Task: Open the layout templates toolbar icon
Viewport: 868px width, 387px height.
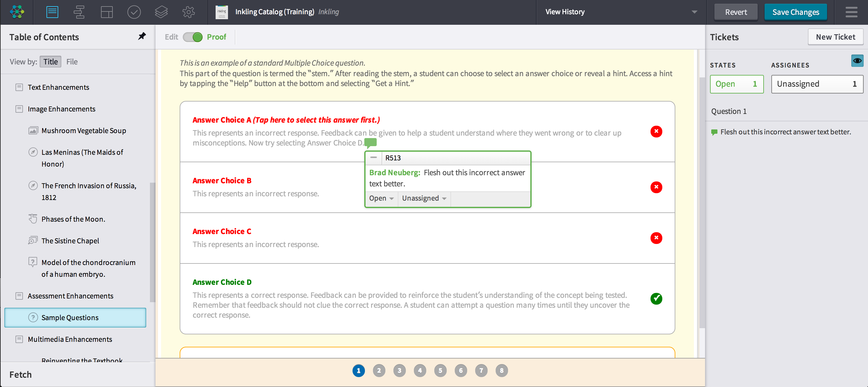Action: coord(107,12)
